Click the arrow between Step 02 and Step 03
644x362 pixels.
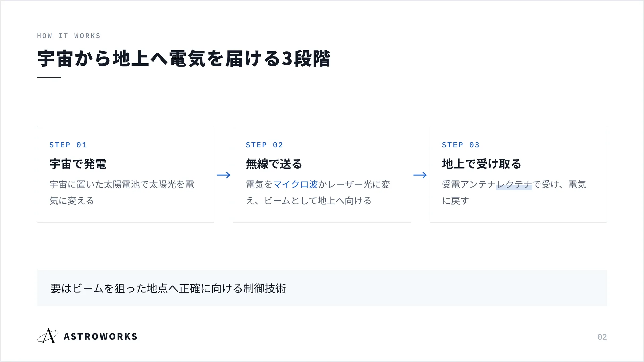click(x=420, y=175)
